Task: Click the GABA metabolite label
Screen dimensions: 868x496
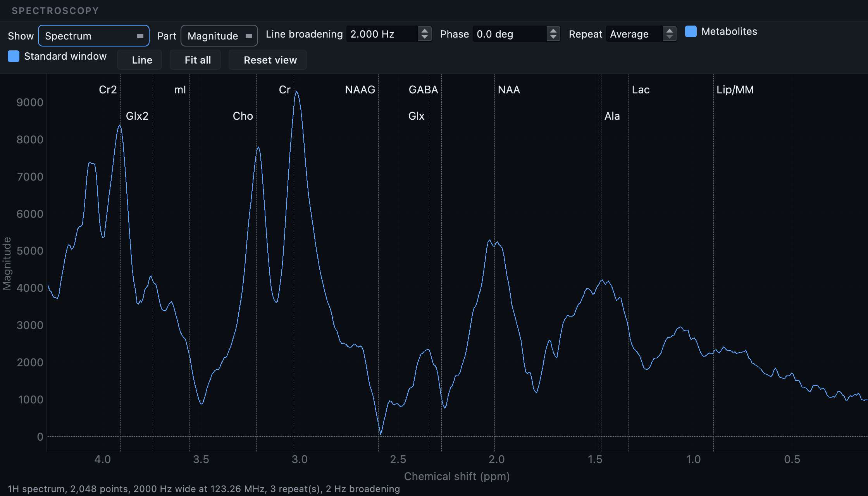Action: (424, 90)
